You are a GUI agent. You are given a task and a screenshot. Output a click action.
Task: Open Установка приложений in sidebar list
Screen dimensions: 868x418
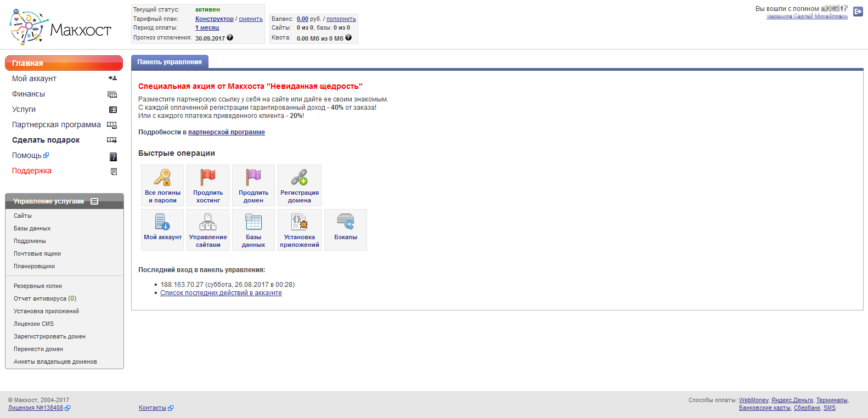pyautogui.click(x=46, y=311)
